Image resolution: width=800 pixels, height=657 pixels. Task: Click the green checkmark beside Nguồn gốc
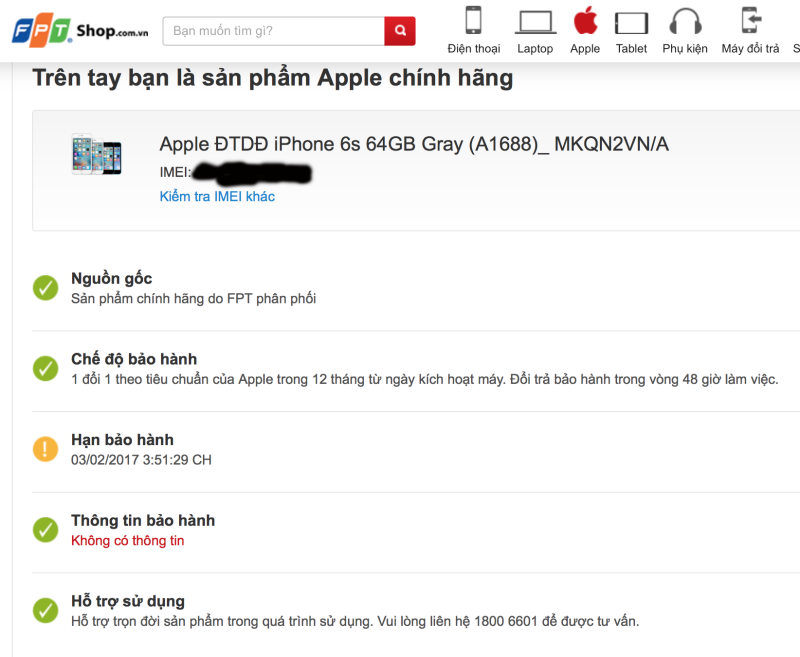pyautogui.click(x=45, y=288)
